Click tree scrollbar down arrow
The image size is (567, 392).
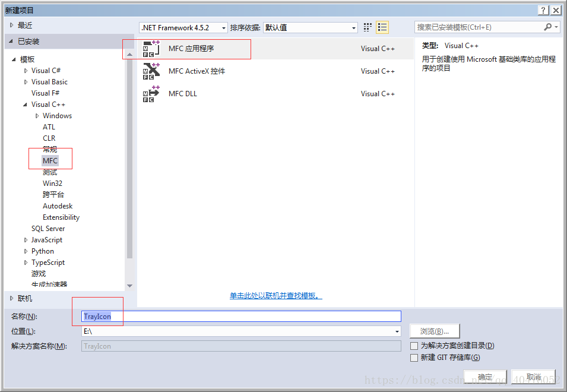[x=130, y=286]
